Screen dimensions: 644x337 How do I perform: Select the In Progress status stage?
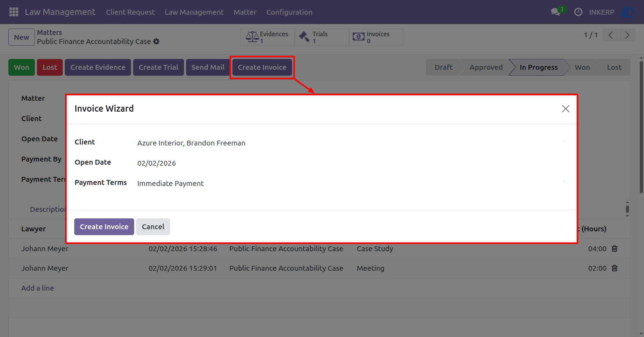click(x=538, y=67)
